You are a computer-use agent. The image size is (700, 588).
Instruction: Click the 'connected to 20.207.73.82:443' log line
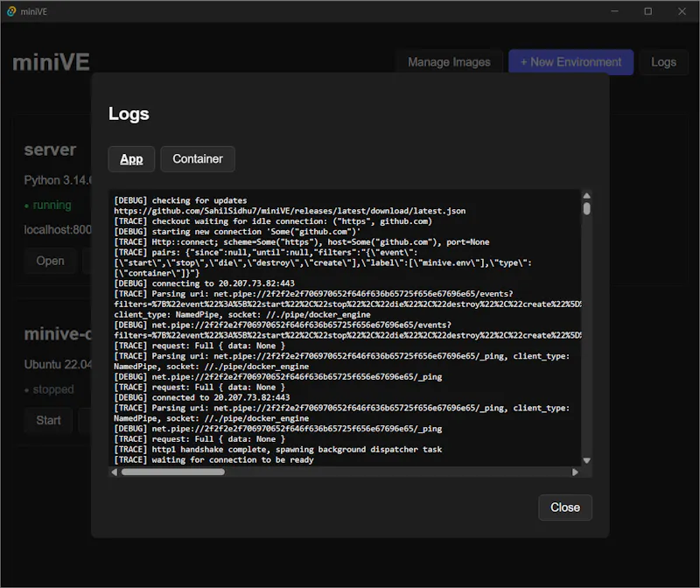[x=202, y=397]
